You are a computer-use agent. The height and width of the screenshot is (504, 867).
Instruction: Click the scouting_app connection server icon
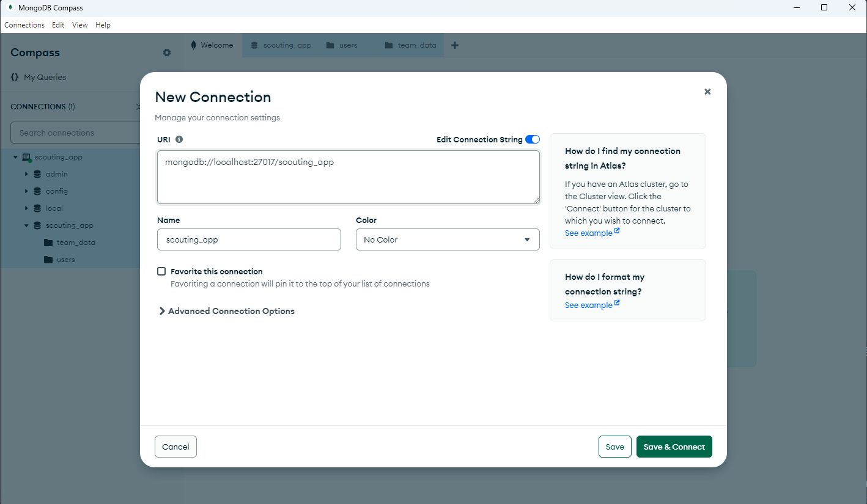[x=26, y=157]
